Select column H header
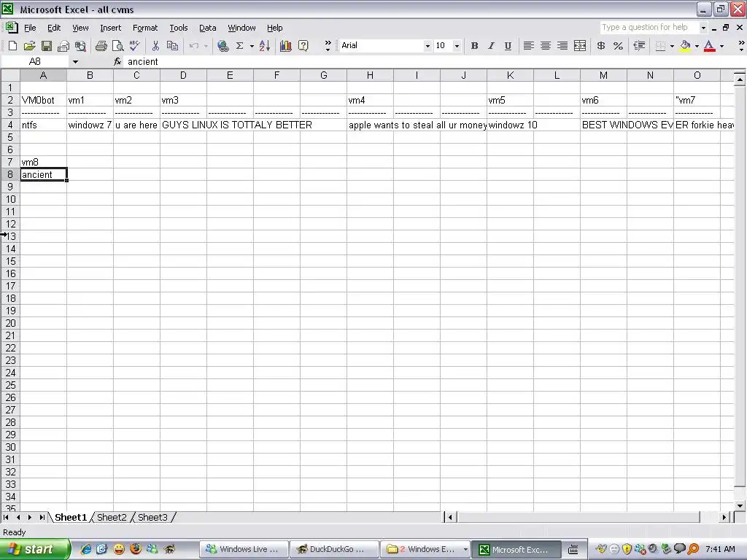 point(370,75)
